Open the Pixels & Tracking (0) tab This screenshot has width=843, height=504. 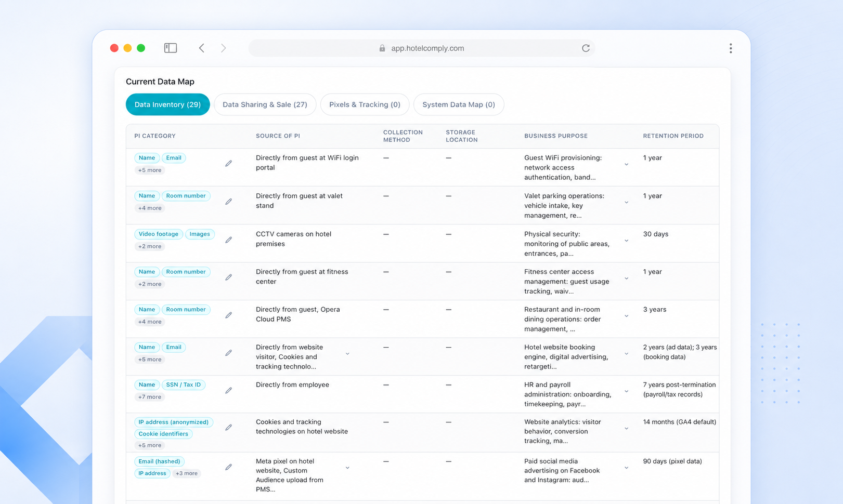[365, 104]
